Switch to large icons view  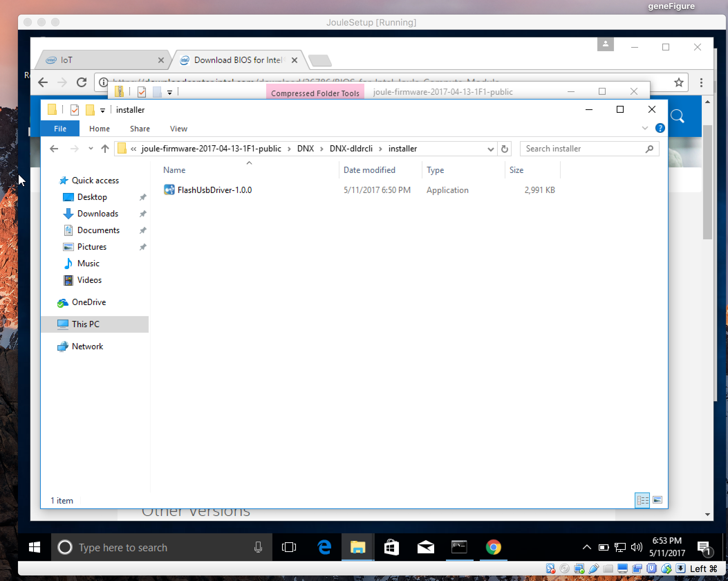(x=657, y=500)
